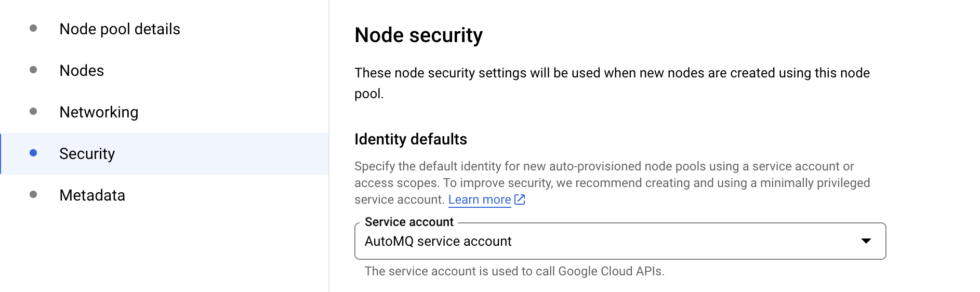Viewport: 980px width, 292px height.
Task: Click the gray bullet beside Node pool details
Action: point(33,28)
